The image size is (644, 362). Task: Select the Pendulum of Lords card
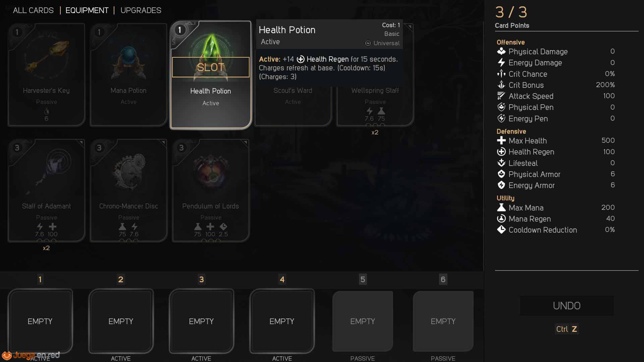pyautogui.click(x=211, y=190)
